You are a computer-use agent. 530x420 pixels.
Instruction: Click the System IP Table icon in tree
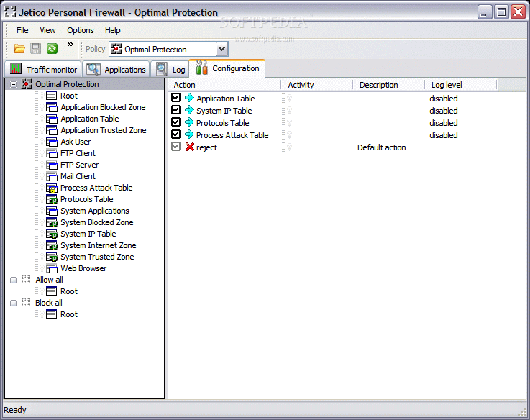click(x=51, y=234)
